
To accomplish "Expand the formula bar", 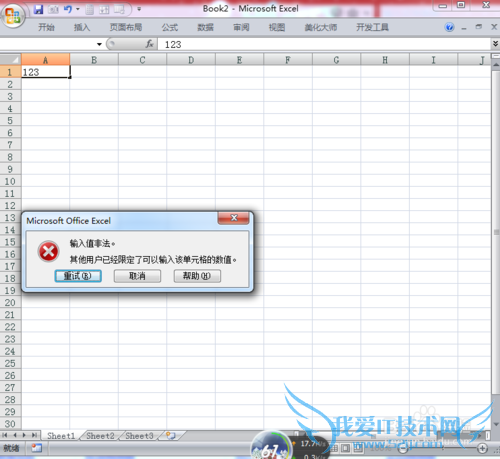I will point(496,44).
